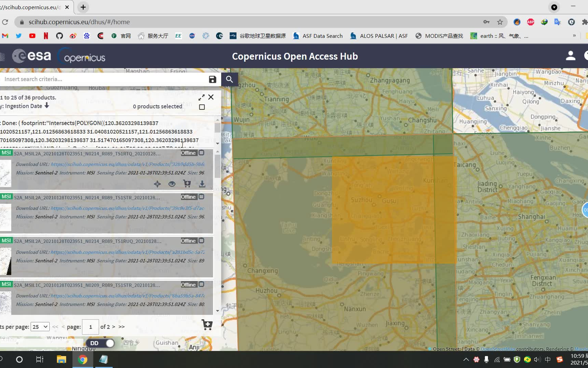Open T51RTQ product thumbnail preview
588x368 pixels.
tap(5, 173)
